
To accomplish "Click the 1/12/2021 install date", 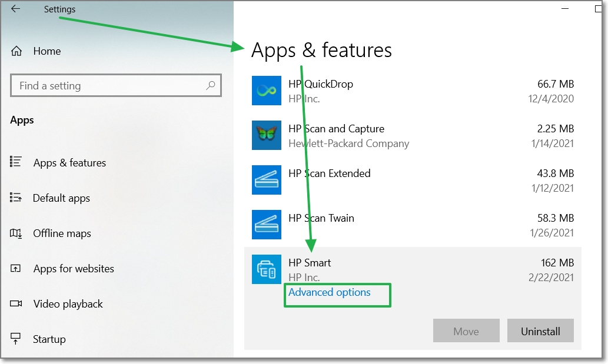I will [x=552, y=188].
